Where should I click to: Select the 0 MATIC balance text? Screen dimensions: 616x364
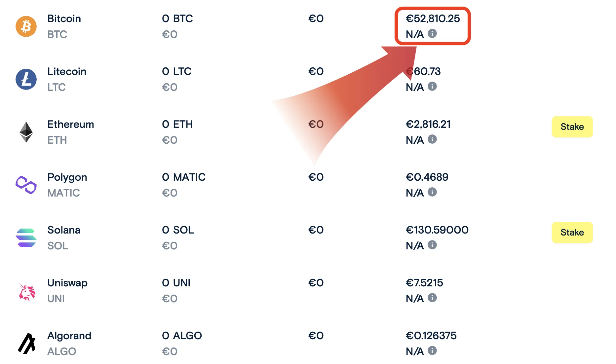(184, 177)
